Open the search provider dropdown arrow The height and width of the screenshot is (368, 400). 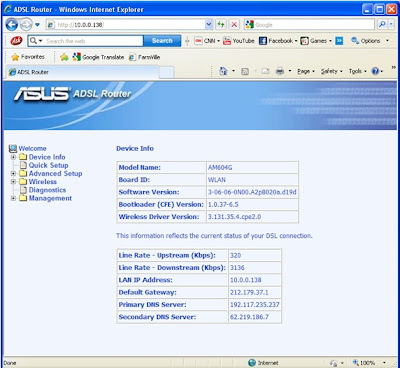(x=391, y=25)
